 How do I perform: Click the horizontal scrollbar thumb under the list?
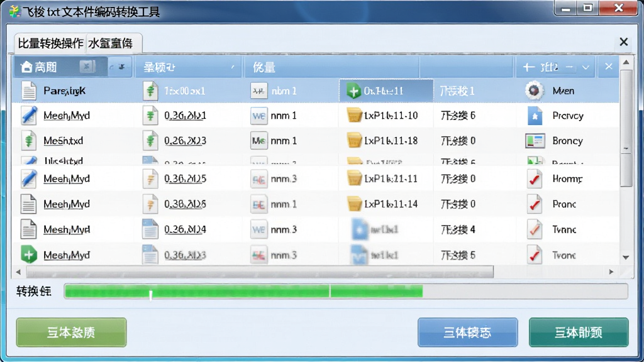click(x=260, y=271)
